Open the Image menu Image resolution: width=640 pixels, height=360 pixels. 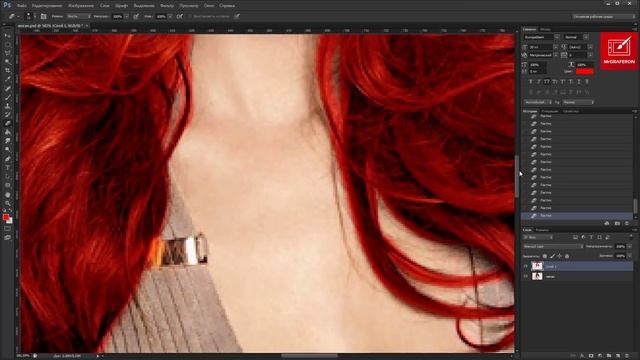pyautogui.click(x=81, y=6)
